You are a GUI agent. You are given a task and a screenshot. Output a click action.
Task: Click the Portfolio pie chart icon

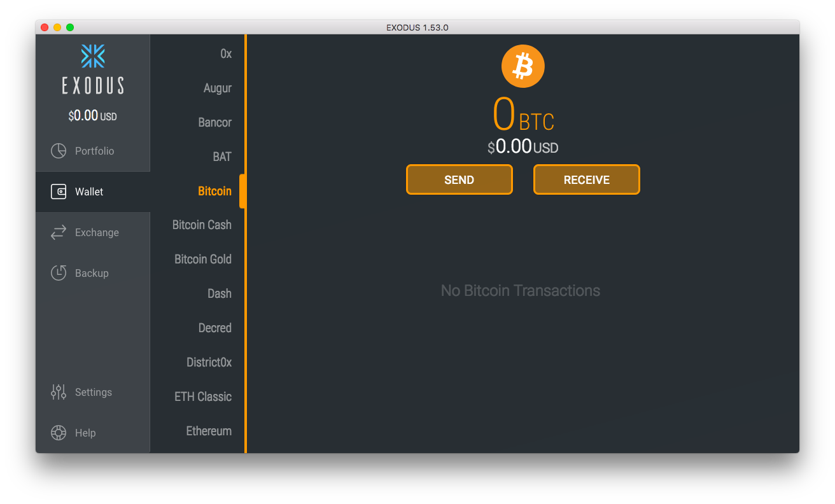[59, 151]
